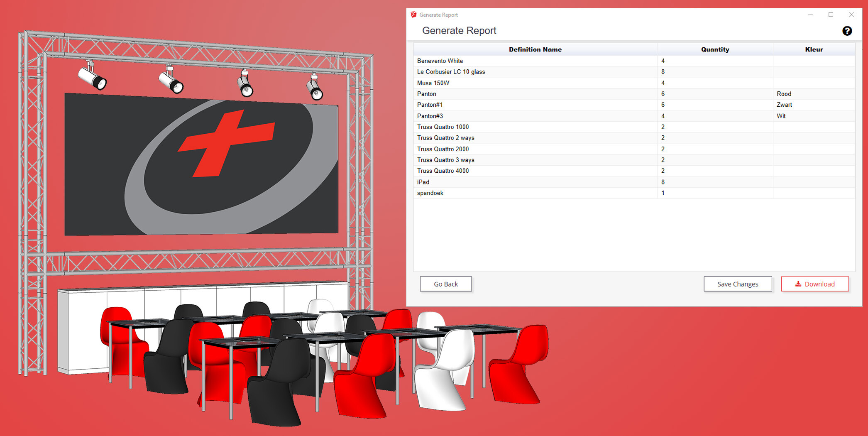Click the Save Changes button
Screen dimensions: 868x436
[737, 284]
